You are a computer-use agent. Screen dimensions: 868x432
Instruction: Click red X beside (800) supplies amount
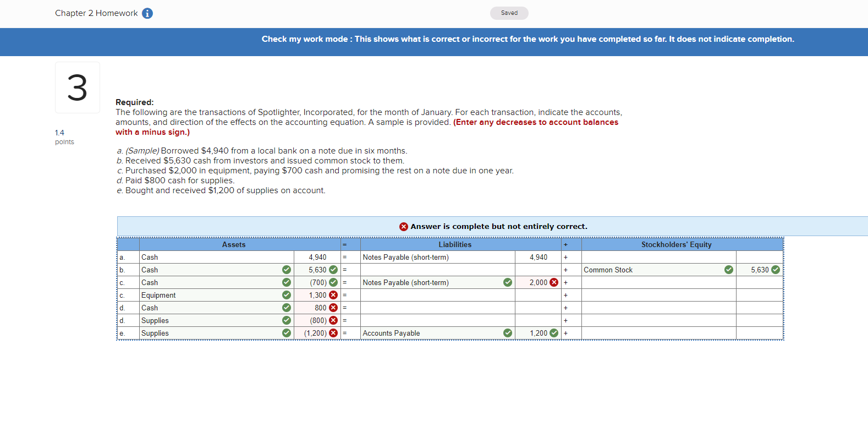tap(333, 320)
